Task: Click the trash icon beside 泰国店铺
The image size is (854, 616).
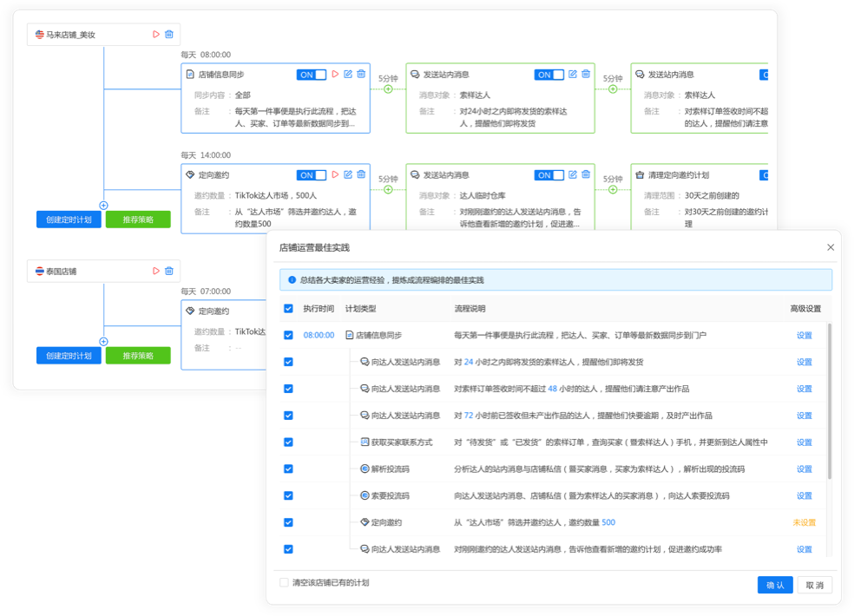Action: tap(169, 271)
